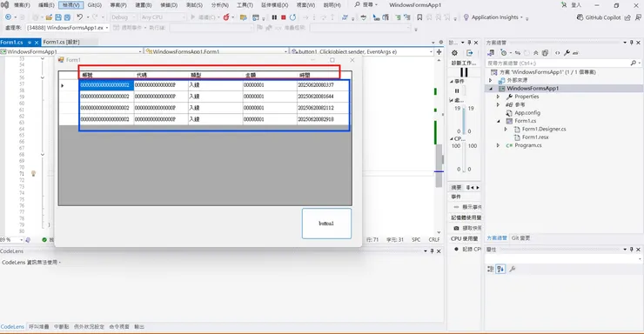Select CodeLens bottom tab
The image size is (644, 334).
(12, 327)
